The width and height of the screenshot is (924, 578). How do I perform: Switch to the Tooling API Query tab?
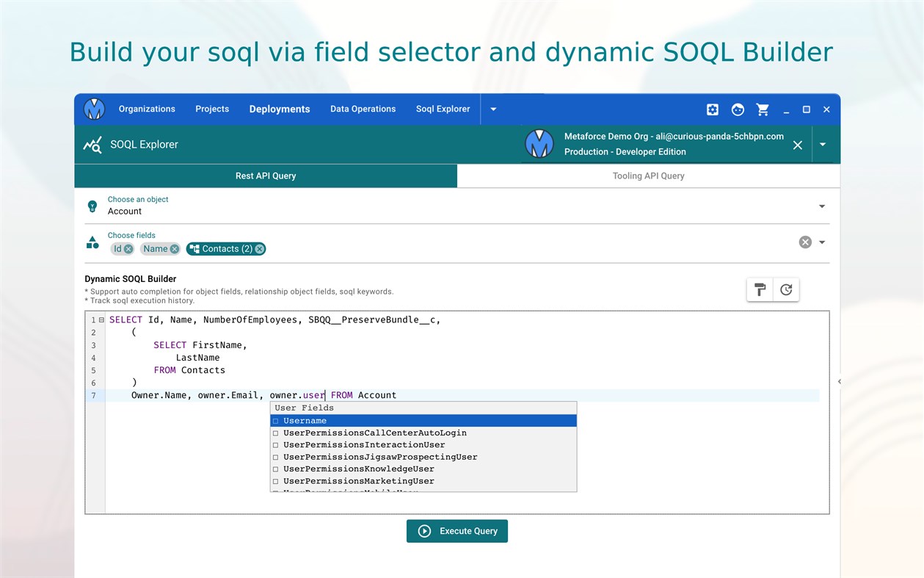click(x=648, y=176)
